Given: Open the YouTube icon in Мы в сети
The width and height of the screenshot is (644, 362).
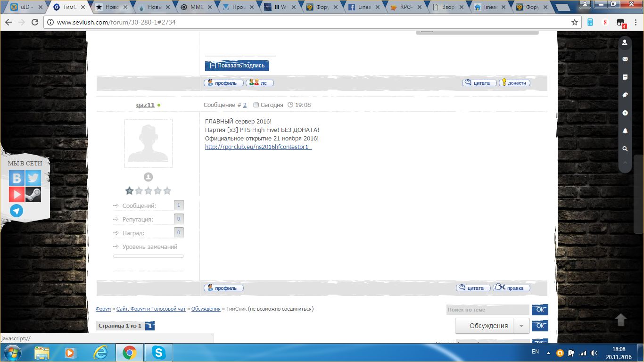Looking at the screenshot, I should tap(17, 194).
